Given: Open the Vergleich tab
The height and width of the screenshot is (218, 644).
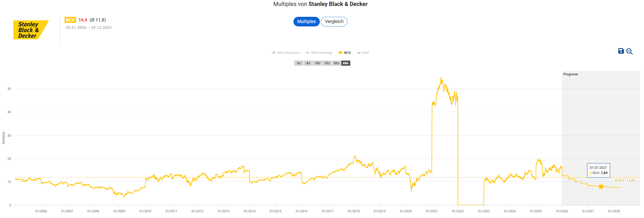Looking at the screenshot, I should (x=334, y=21).
